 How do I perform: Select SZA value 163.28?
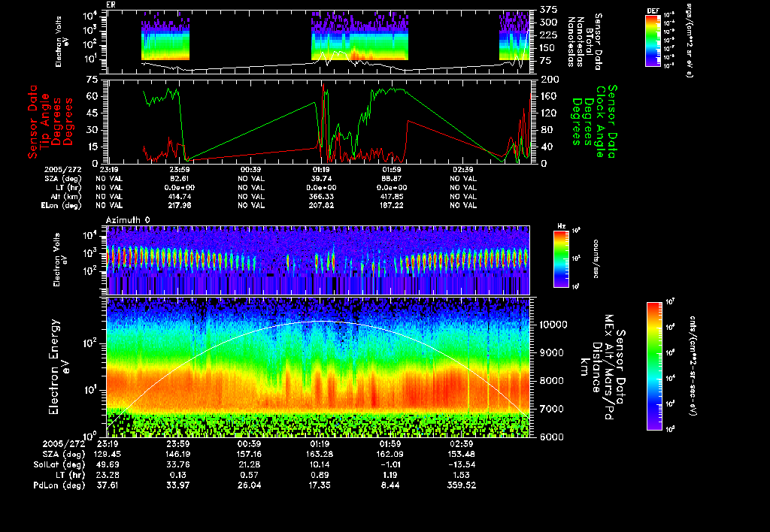[320, 455]
